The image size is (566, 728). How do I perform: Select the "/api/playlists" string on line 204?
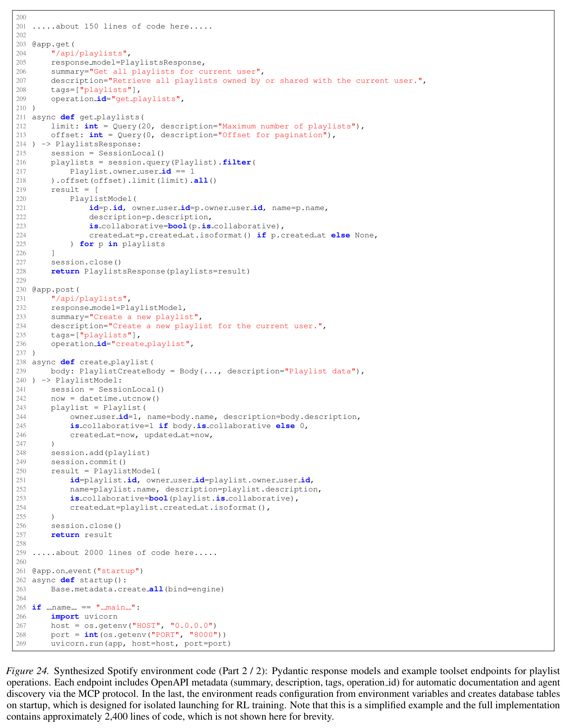click(x=91, y=54)
